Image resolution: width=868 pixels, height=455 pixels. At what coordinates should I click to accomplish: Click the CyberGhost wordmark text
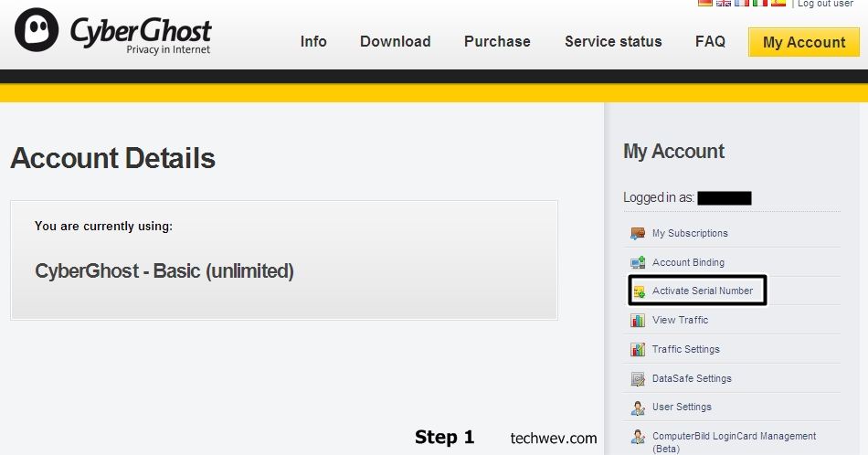pos(141,30)
